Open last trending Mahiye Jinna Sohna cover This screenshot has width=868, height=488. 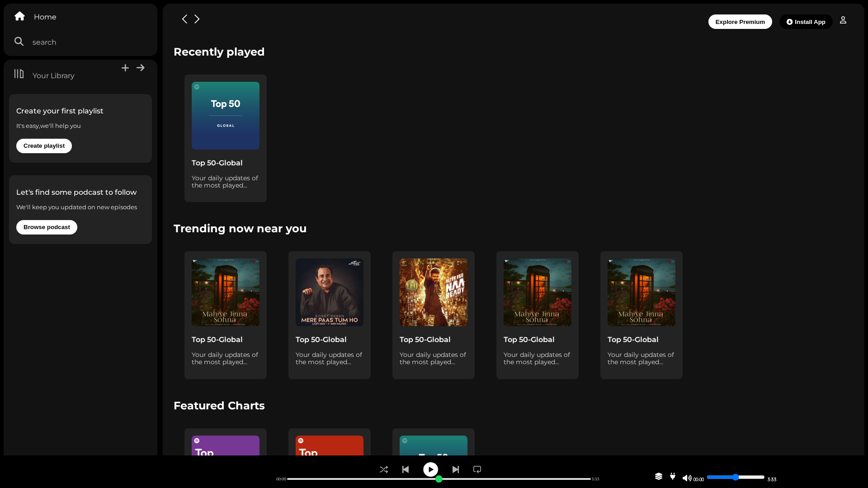[642, 292]
